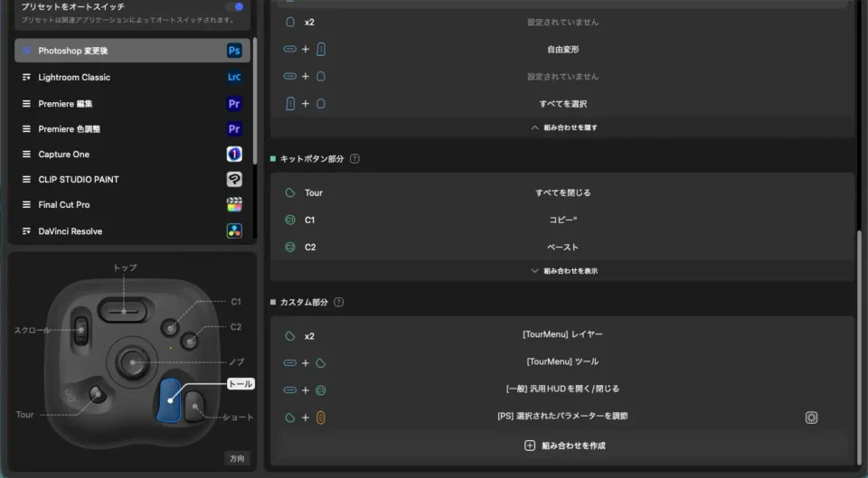Select the C1 row set to コピー

click(563, 220)
